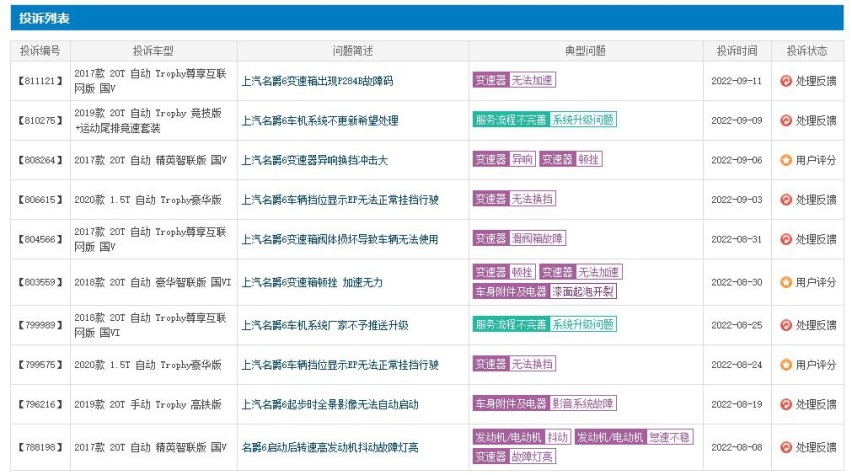This screenshot has width=852, height=475.
Task: Click 投诉车型 column header
Action: point(153,51)
